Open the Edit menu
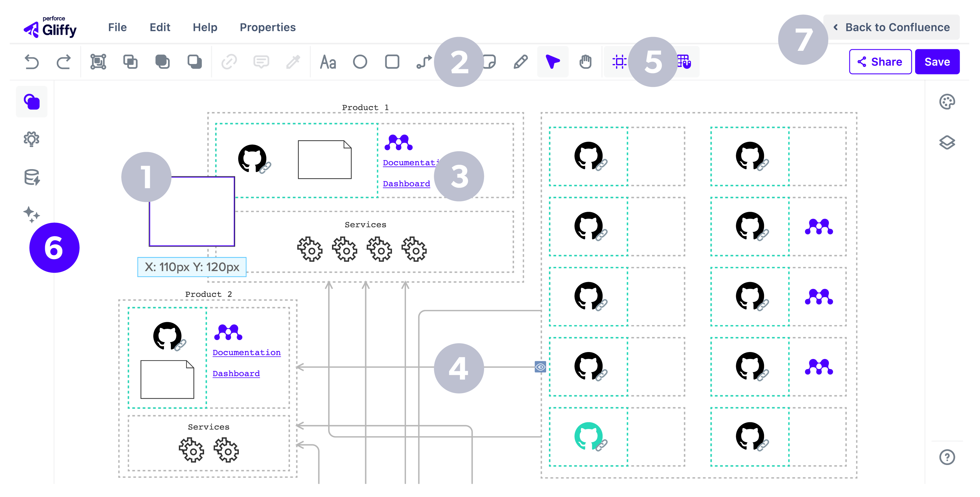 160,27
